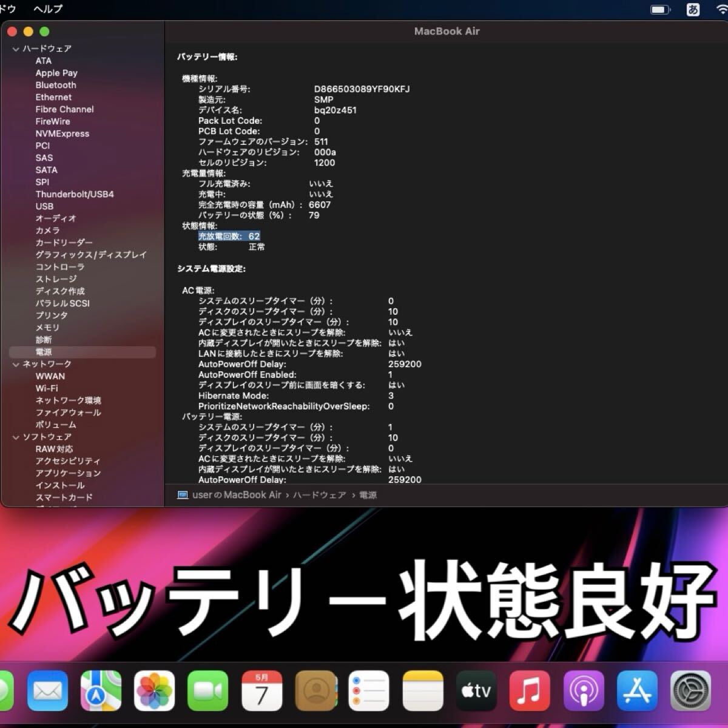The image size is (728, 728).
Task: Click the Japanese input source icon
Action: pos(693,9)
